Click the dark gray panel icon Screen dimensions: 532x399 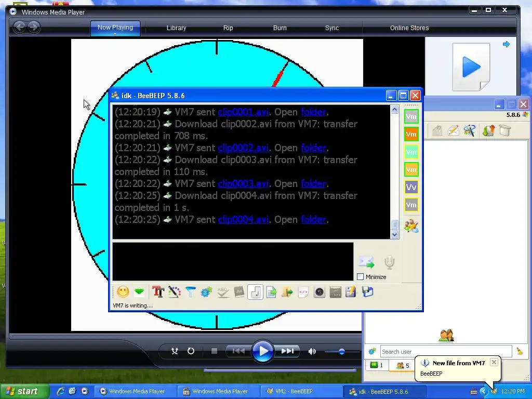[335, 292]
